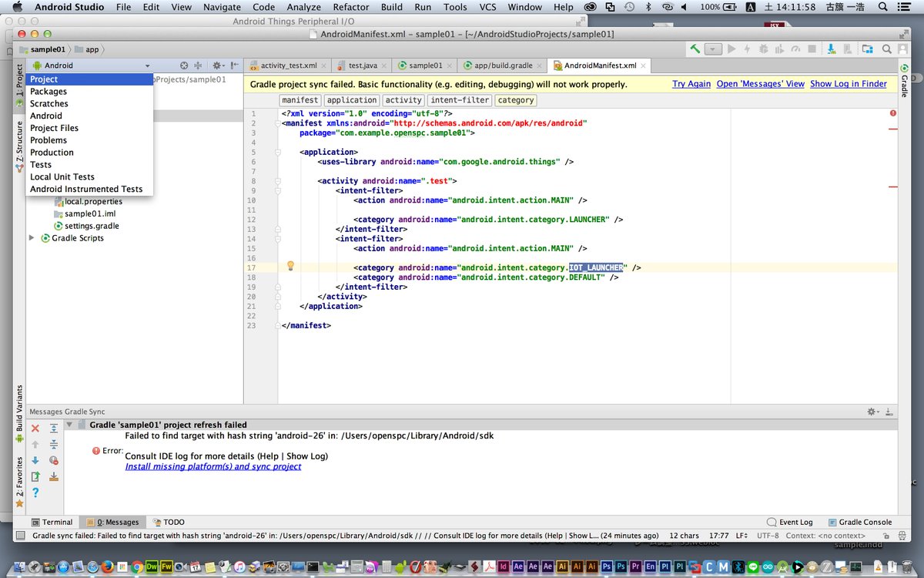Click the blue down-arrow next message icon

(35, 461)
